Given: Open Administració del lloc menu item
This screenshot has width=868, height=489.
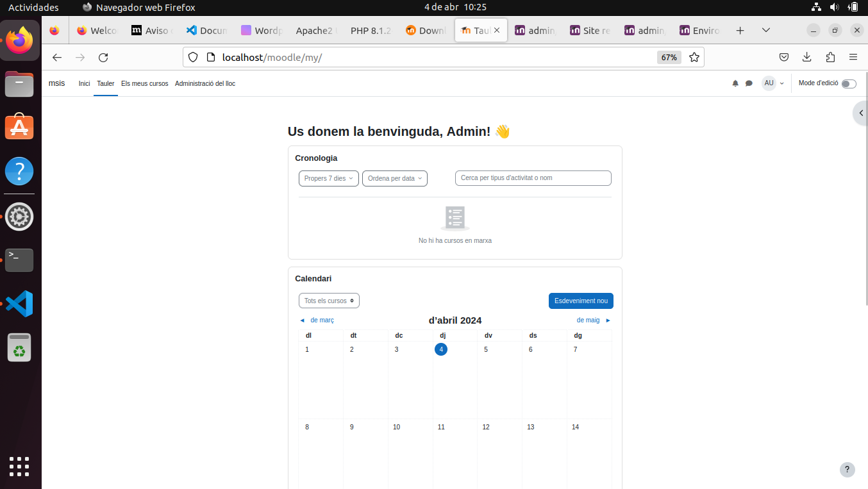Looking at the screenshot, I should pyautogui.click(x=204, y=83).
